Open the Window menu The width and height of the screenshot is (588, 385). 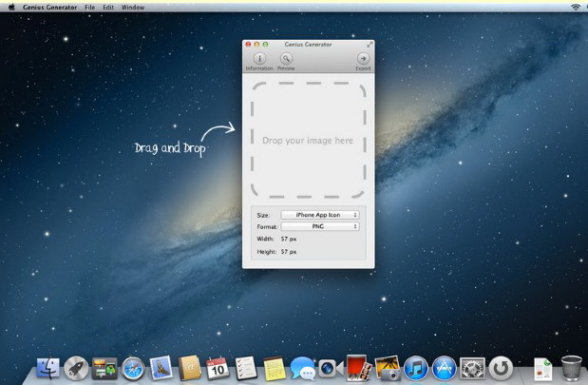coord(134,7)
